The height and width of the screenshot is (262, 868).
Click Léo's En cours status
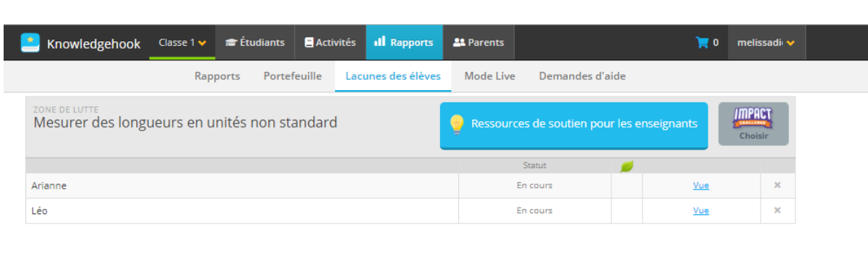pos(534,210)
